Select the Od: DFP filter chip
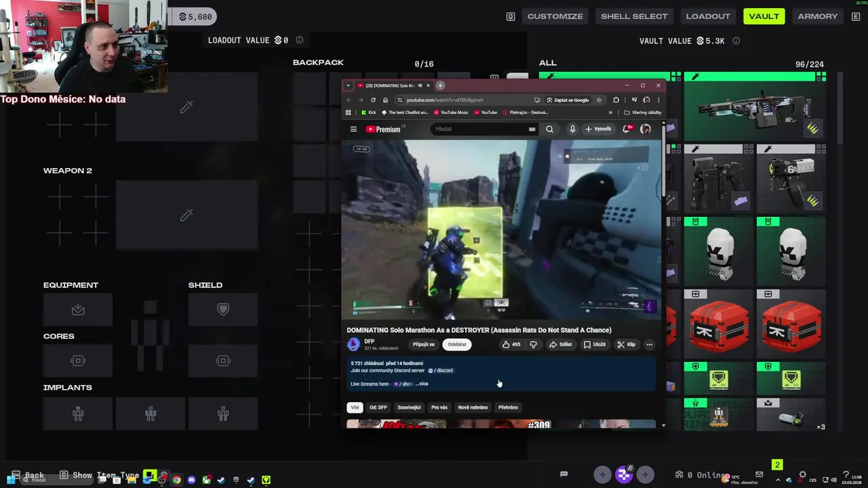The width and height of the screenshot is (868, 488). click(378, 407)
